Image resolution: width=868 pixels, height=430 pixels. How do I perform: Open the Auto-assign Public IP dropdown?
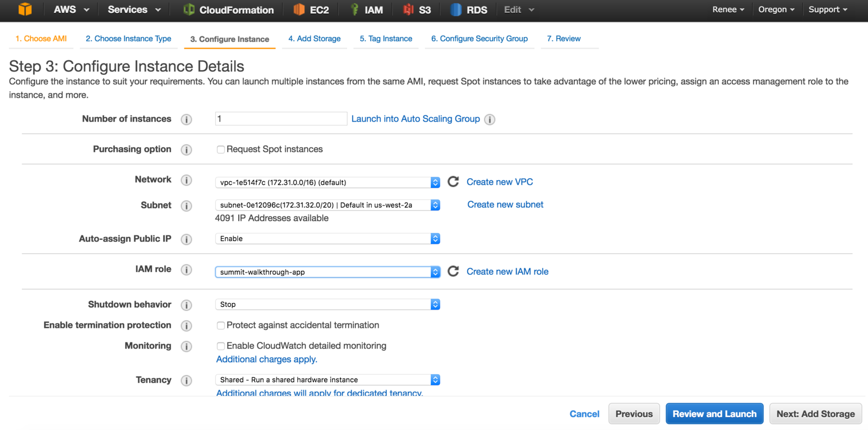(328, 238)
